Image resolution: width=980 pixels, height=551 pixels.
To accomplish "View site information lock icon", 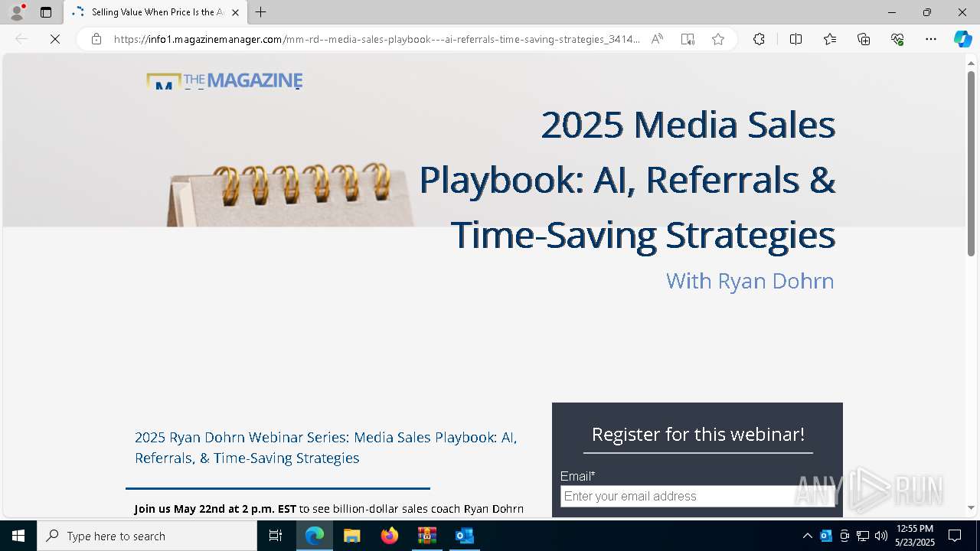I will point(96,39).
